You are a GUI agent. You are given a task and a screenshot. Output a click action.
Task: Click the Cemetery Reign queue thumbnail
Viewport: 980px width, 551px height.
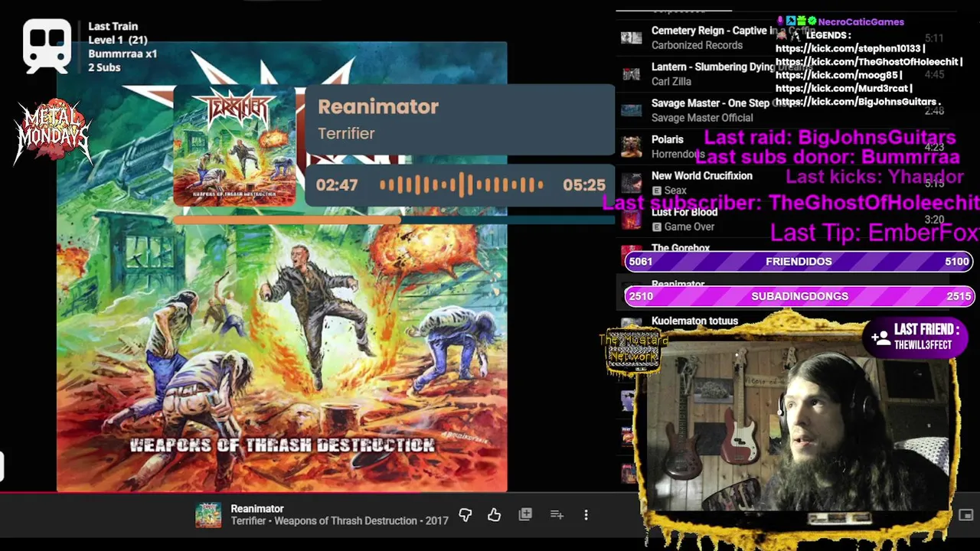pyautogui.click(x=631, y=37)
